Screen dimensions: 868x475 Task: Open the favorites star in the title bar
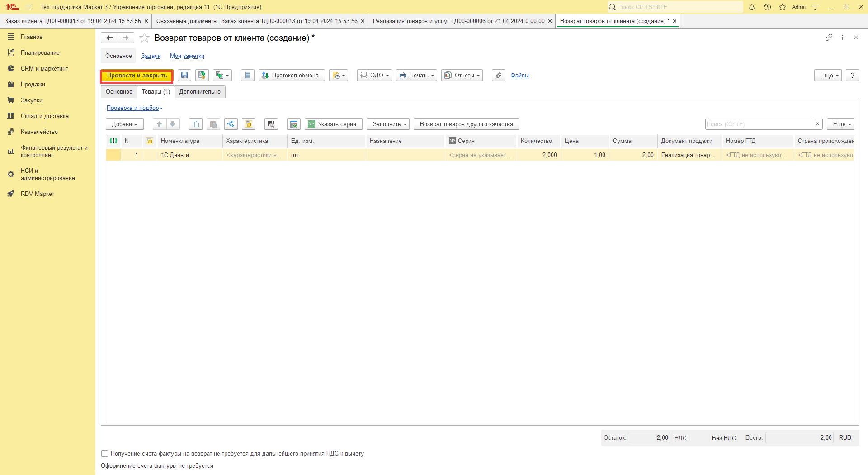pos(783,7)
